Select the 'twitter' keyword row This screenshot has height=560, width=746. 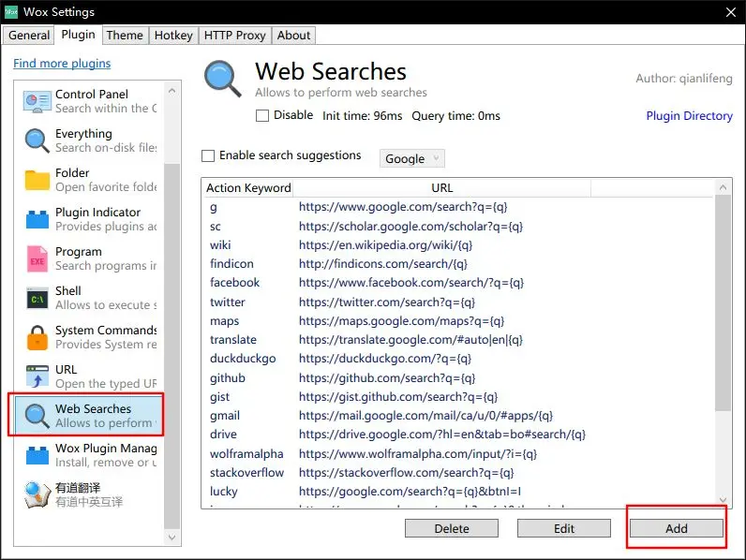(457, 302)
